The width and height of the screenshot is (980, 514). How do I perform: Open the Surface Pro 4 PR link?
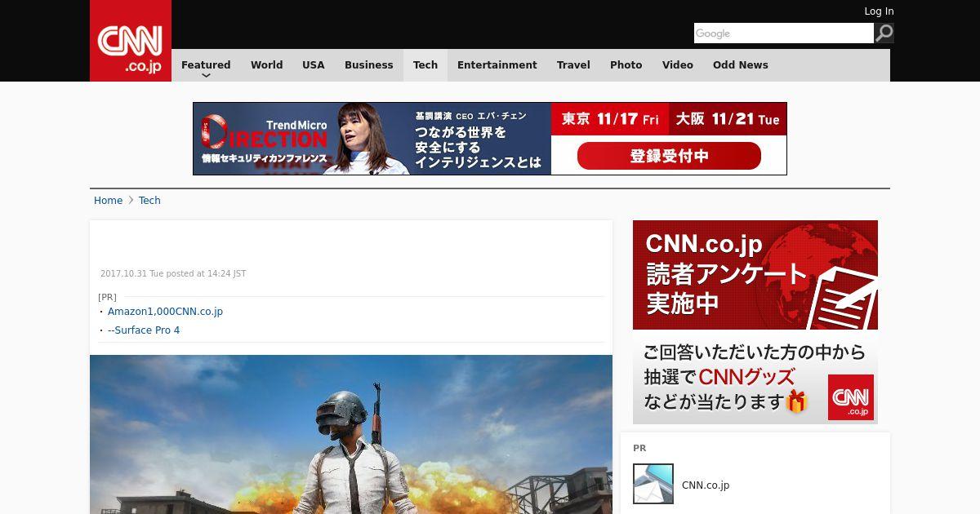144,330
